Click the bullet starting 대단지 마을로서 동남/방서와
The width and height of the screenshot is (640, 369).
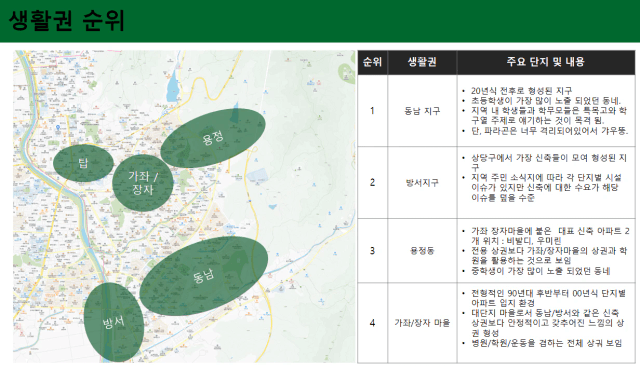[547, 323]
